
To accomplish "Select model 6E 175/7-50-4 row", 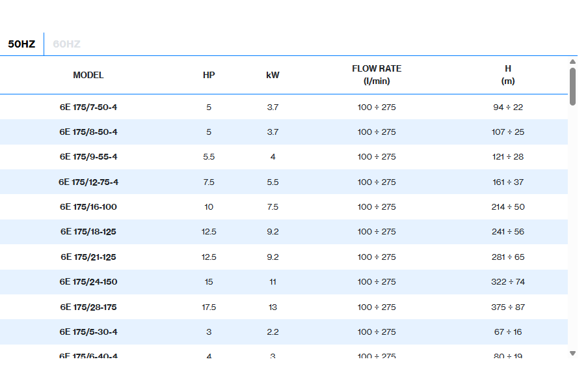I will 88,107.
